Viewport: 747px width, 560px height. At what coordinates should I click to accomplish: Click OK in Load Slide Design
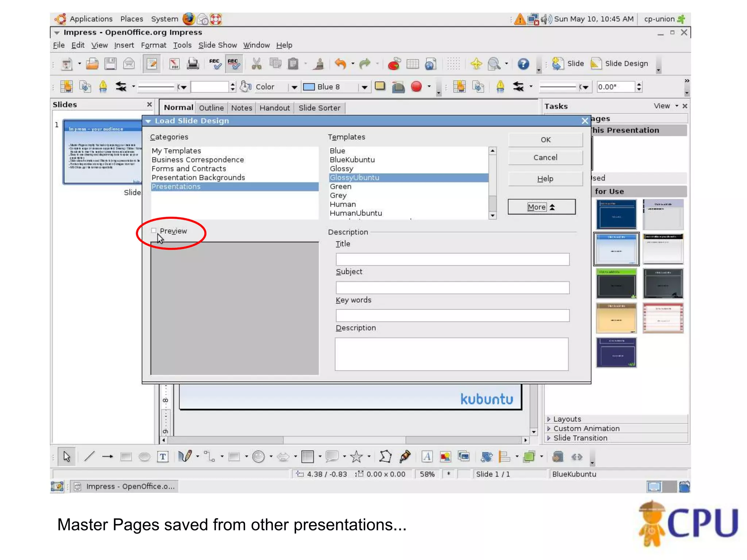(x=546, y=140)
